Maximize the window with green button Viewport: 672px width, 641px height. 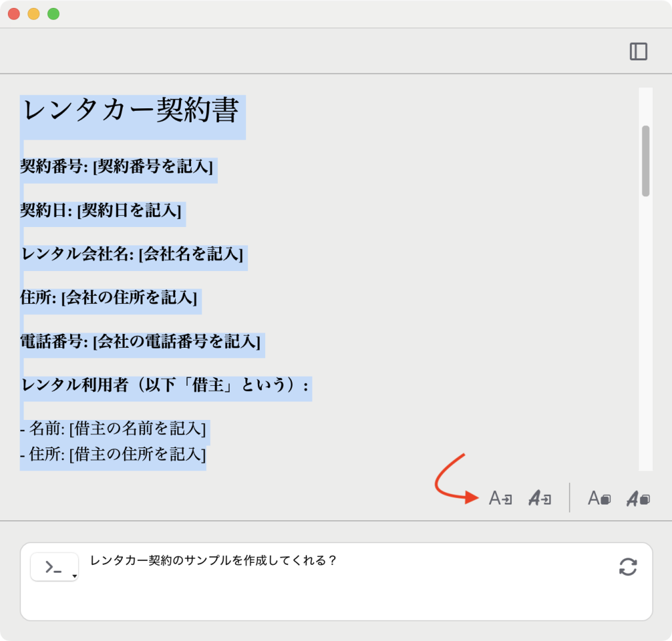coord(53,14)
